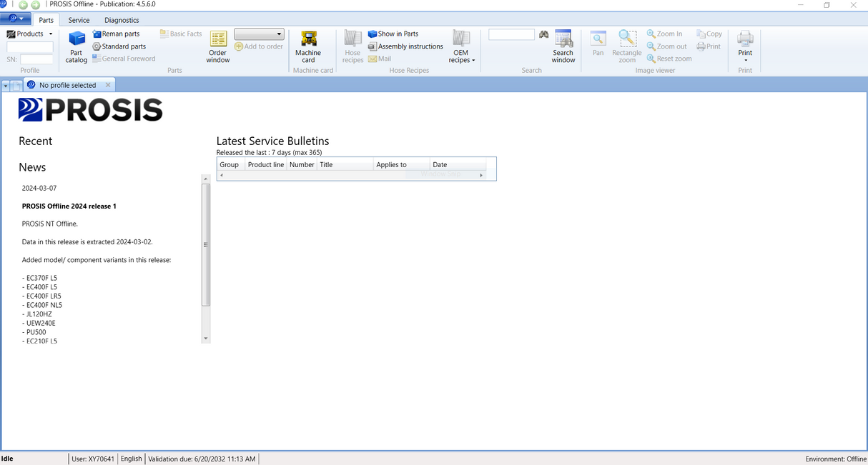The width and height of the screenshot is (868, 465).
Task: Switch to the Service tab
Action: tap(79, 20)
